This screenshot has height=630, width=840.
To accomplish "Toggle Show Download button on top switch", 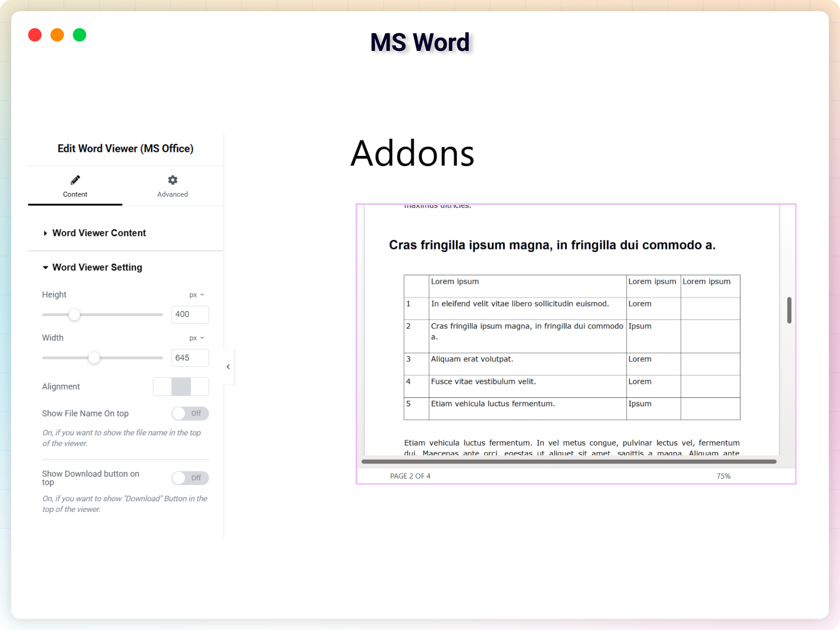I will point(190,478).
